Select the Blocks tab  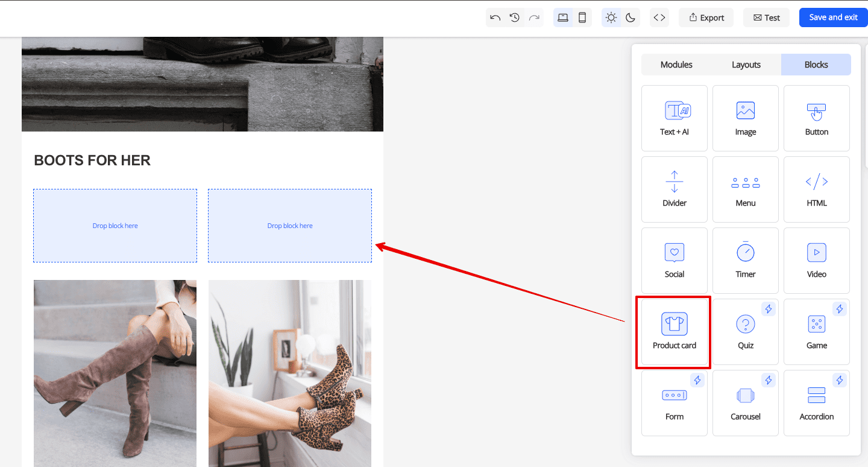(816, 65)
